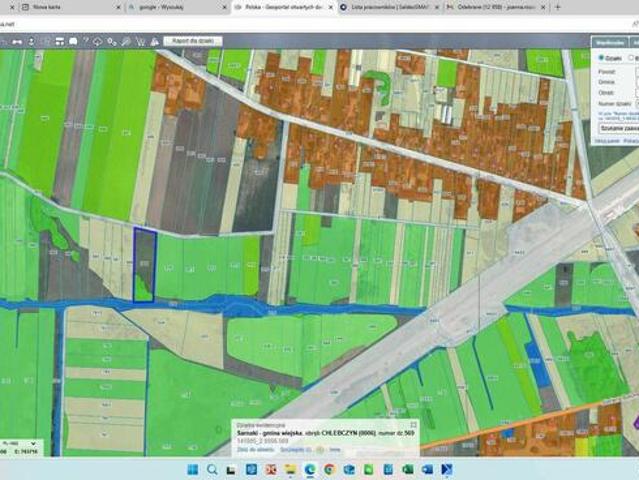Open a new browser tab with plus button

pyautogui.click(x=558, y=7)
